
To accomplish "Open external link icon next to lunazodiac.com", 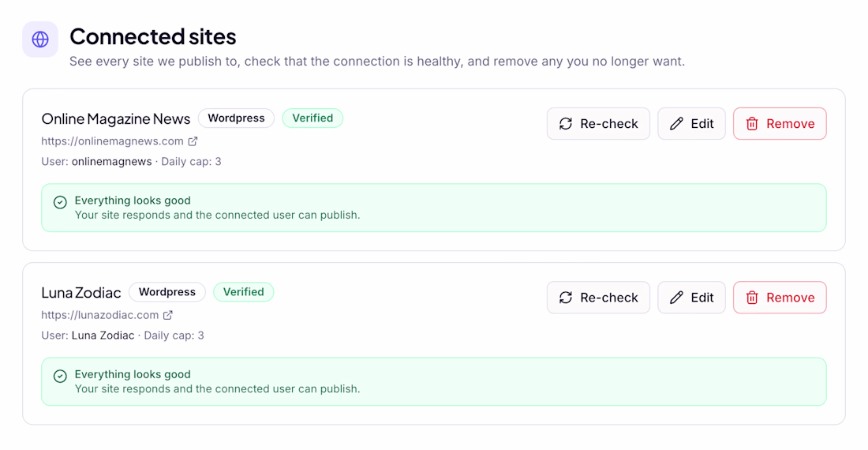I will (168, 315).
